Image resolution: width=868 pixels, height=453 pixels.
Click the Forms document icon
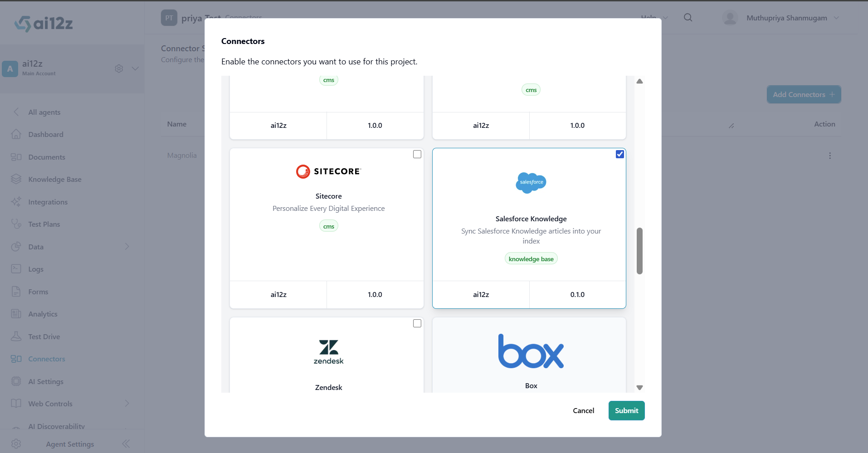pos(16,292)
